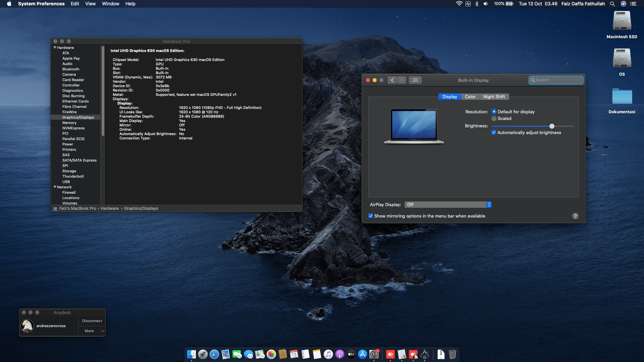Click Disconnect in Anydesk window
This screenshot has width=644, height=362.
point(92,321)
